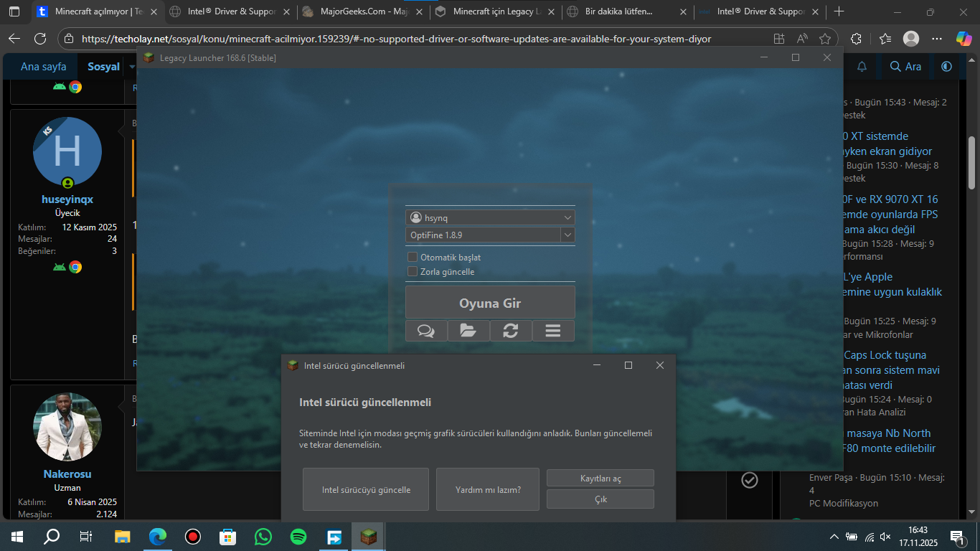Screen dimensions: 980x551
Task: Click the read aloud icon in address bar
Action: click(802, 39)
